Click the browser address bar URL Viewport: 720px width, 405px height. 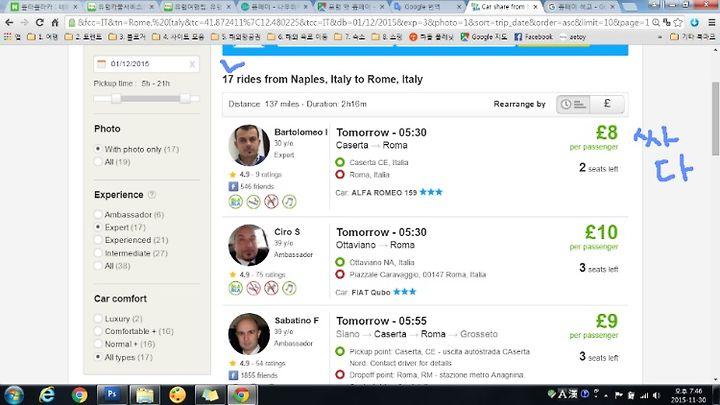(363, 22)
